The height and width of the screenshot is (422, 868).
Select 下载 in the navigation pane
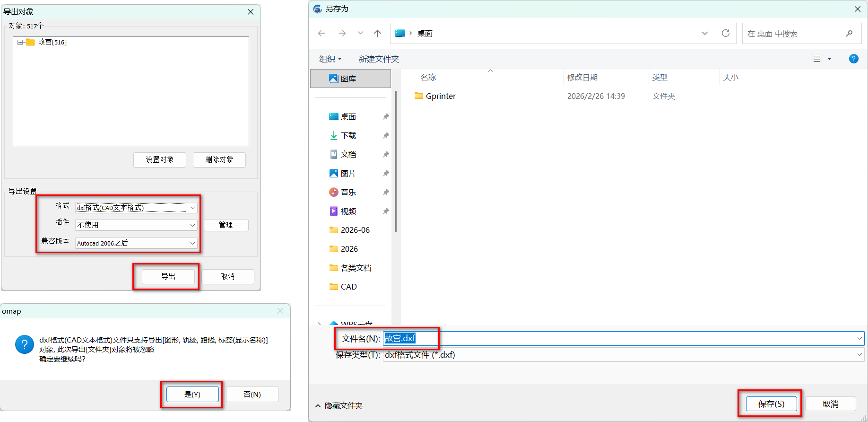click(x=348, y=135)
